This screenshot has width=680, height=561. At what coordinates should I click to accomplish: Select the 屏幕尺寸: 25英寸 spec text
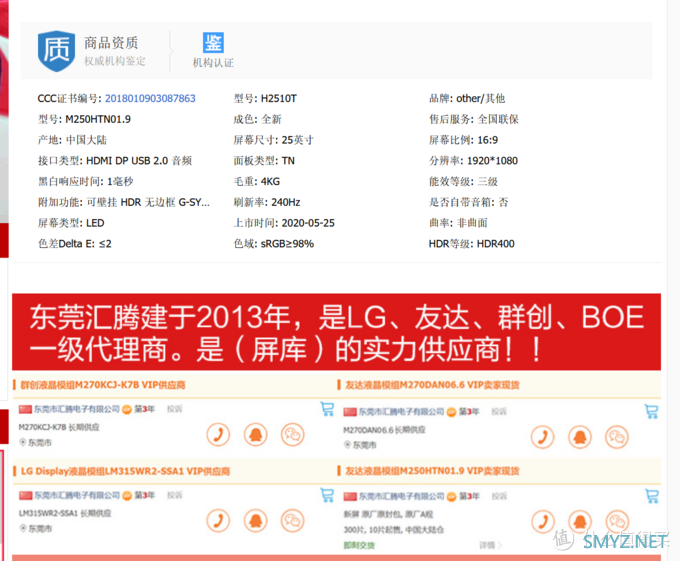[273, 140]
